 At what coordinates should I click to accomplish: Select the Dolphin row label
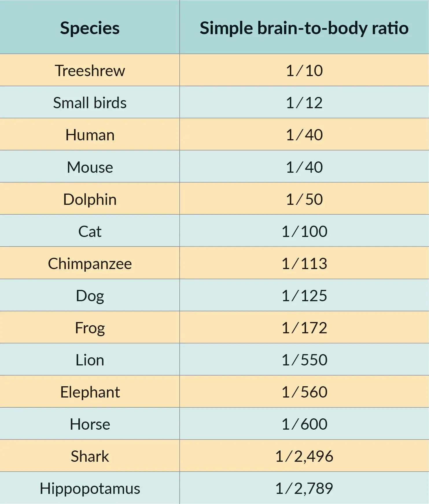[x=90, y=199]
